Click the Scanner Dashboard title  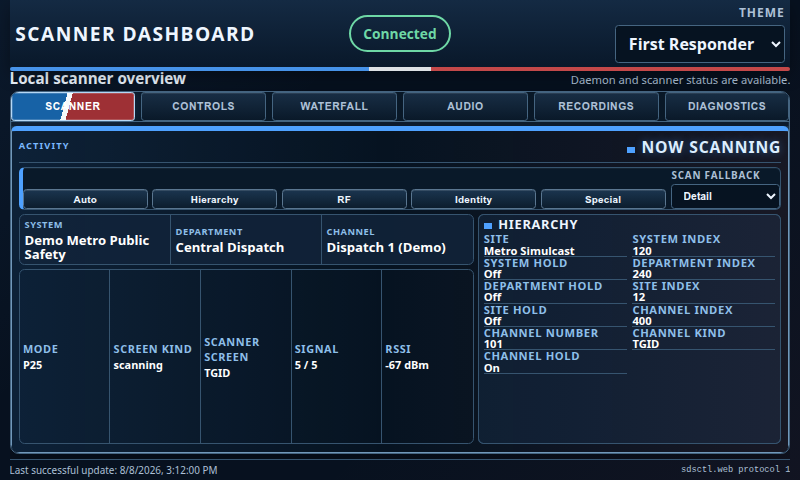135,34
